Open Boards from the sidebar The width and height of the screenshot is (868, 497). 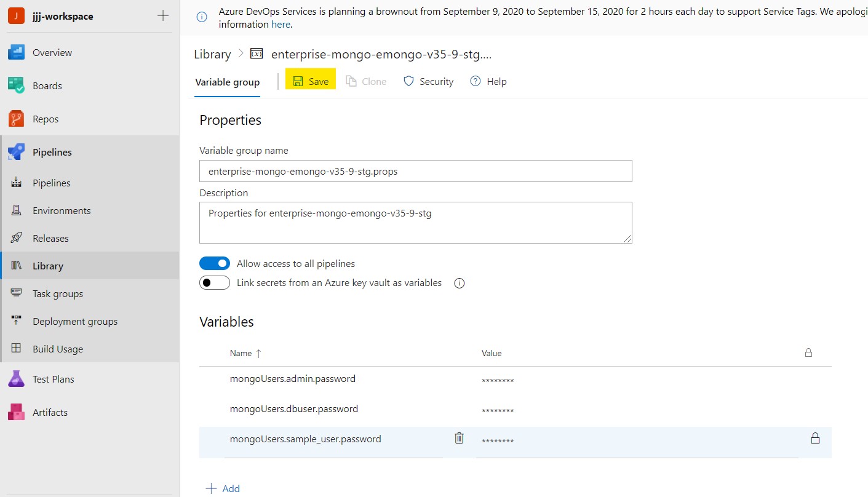(47, 86)
